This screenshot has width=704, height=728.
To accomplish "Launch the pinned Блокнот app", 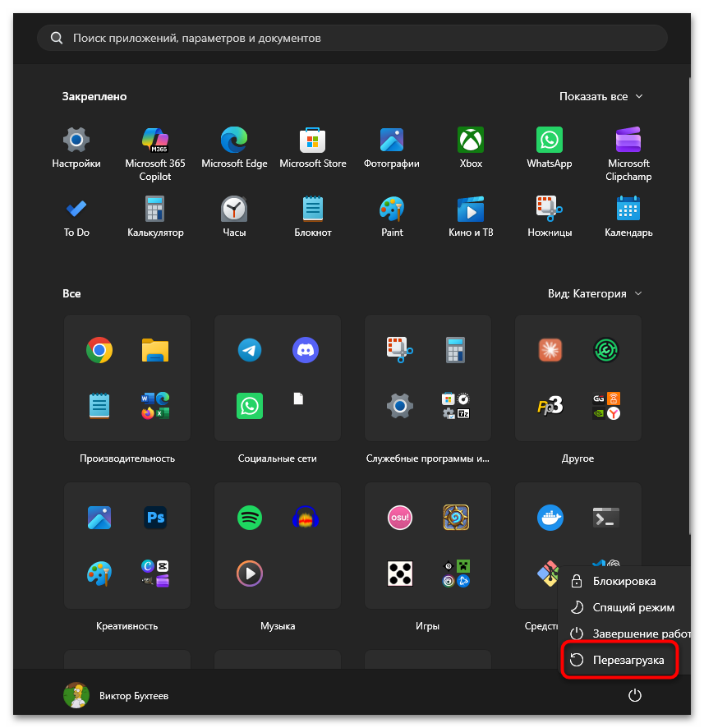I will click(313, 217).
